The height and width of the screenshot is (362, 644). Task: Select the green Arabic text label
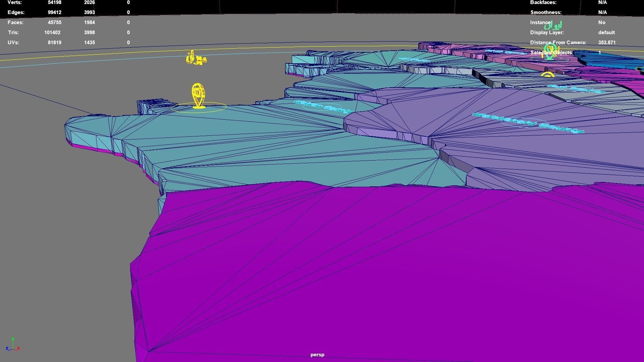pyautogui.click(x=554, y=26)
